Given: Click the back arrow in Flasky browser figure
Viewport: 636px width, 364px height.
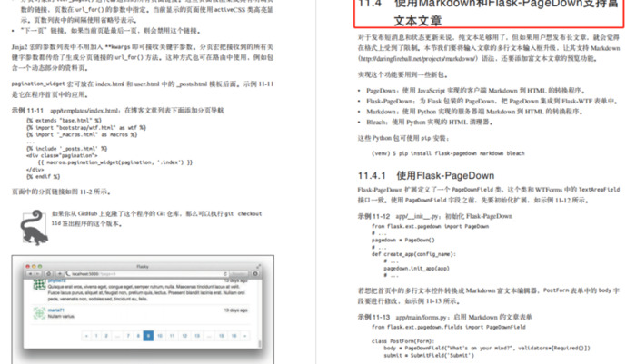Looking at the screenshot, I should pyautogui.click(x=30, y=274).
